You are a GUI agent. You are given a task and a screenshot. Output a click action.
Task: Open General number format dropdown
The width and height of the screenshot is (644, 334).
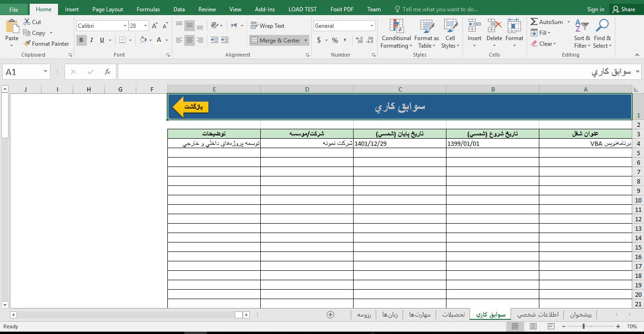372,26
